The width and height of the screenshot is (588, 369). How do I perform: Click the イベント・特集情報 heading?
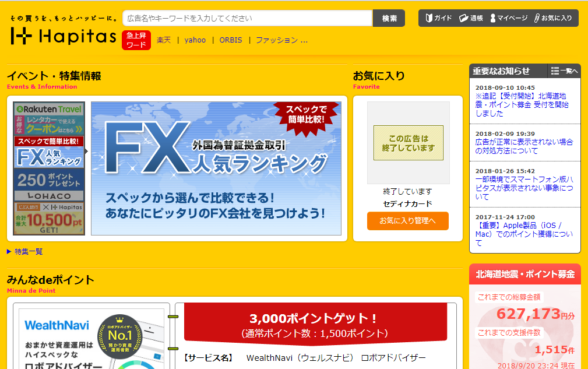pyautogui.click(x=54, y=76)
